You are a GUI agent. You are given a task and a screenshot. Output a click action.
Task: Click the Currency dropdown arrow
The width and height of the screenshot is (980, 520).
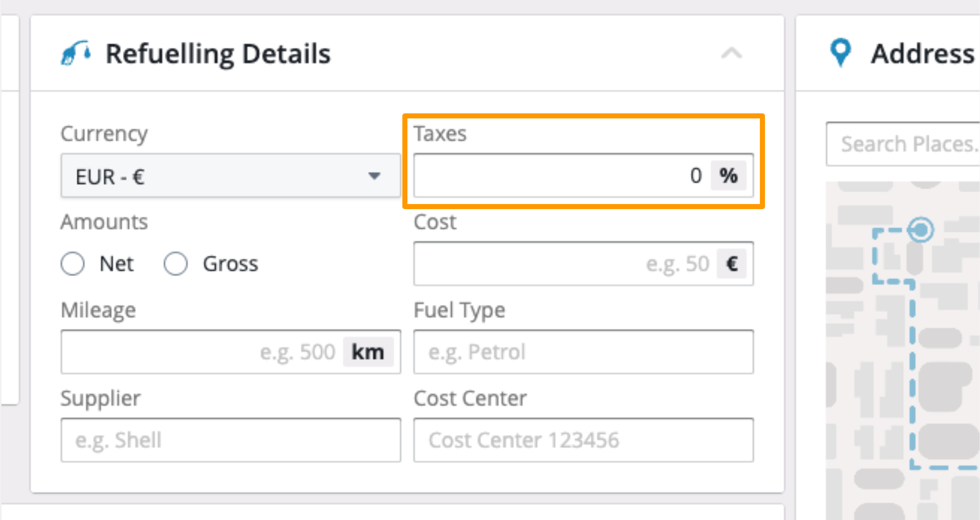coord(374,176)
